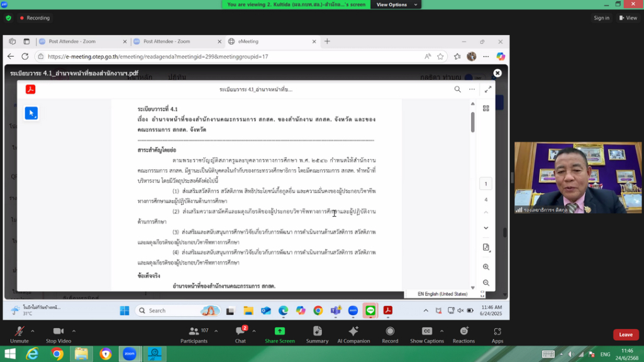Image resolution: width=644 pixels, height=362 pixels.
Task: Expand caption options arrow
Action: 441,331
